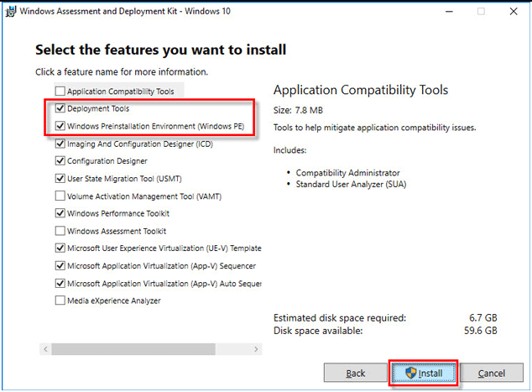Click the Cancel button
The image size is (532, 392).
(490, 373)
